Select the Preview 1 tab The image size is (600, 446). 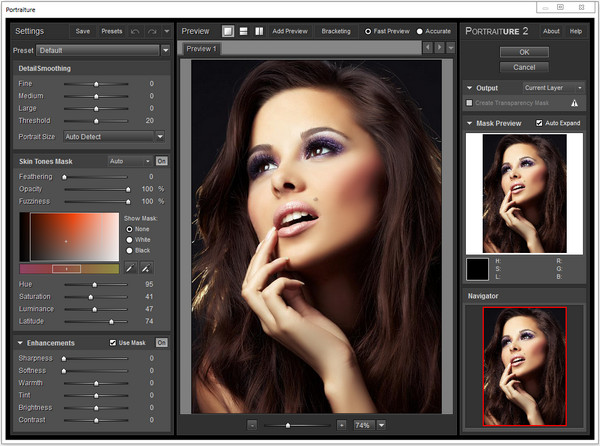201,48
